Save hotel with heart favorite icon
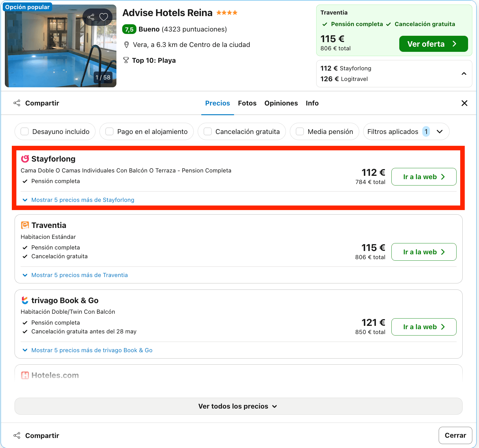Viewport: 479px width, 448px height. coord(104,17)
